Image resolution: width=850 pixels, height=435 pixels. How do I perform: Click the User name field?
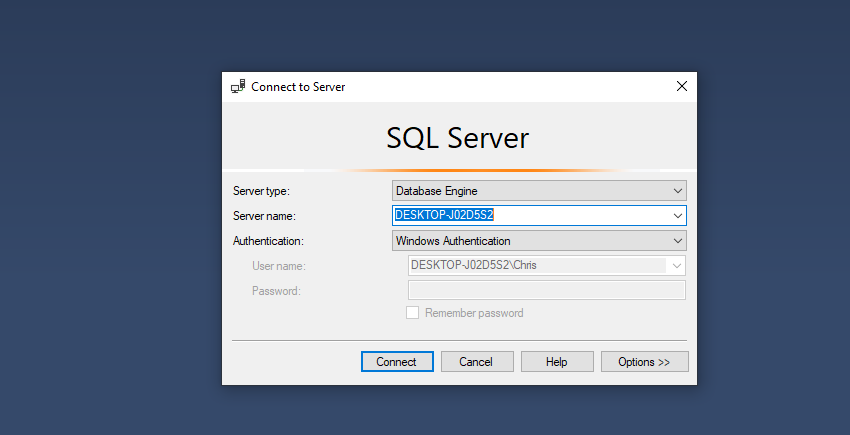coord(537,266)
